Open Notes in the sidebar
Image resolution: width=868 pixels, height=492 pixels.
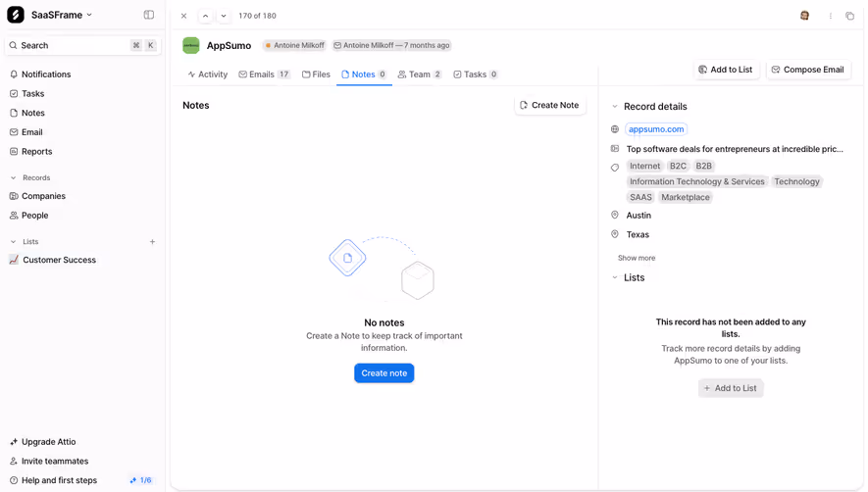tap(32, 113)
